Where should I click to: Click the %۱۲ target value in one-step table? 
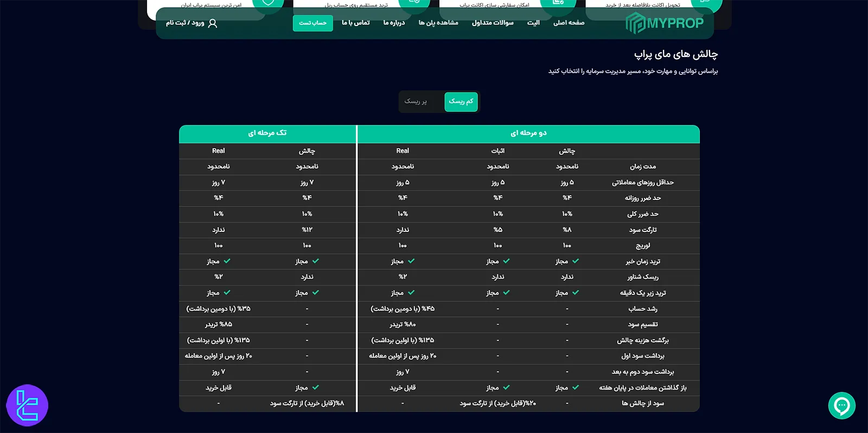307,230
